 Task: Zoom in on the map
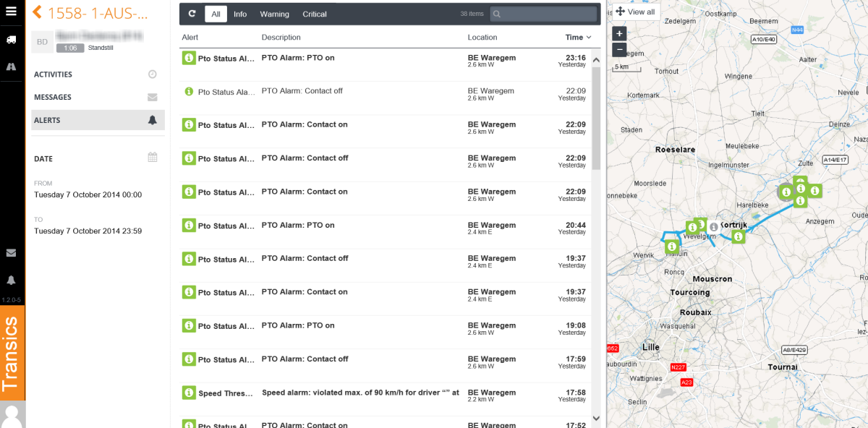coord(619,33)
